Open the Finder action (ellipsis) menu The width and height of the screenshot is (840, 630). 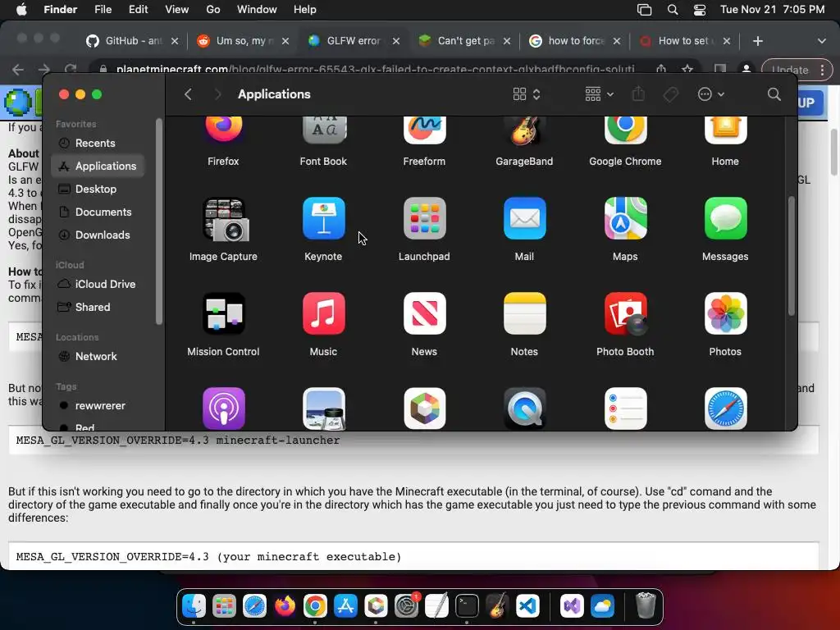(711, 94)
